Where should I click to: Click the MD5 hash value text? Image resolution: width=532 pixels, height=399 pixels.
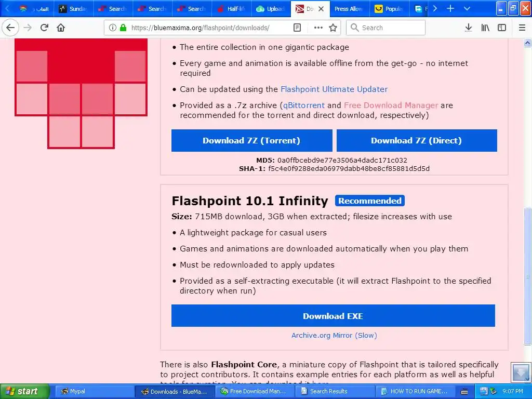click(x=342, y=160)
